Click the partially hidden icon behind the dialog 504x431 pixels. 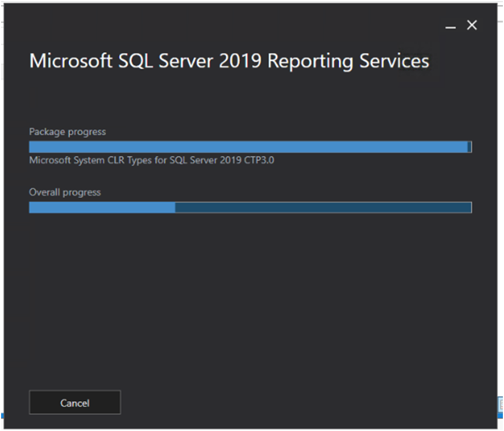point(501,405)
